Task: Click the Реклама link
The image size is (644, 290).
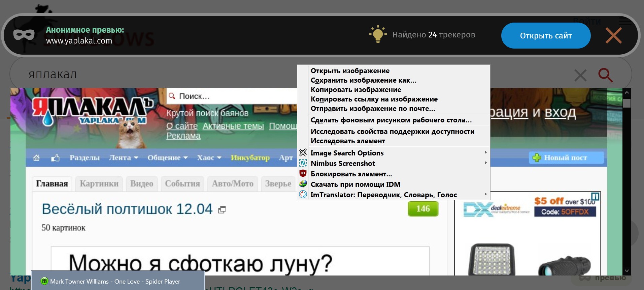Action: pos(183,136)
